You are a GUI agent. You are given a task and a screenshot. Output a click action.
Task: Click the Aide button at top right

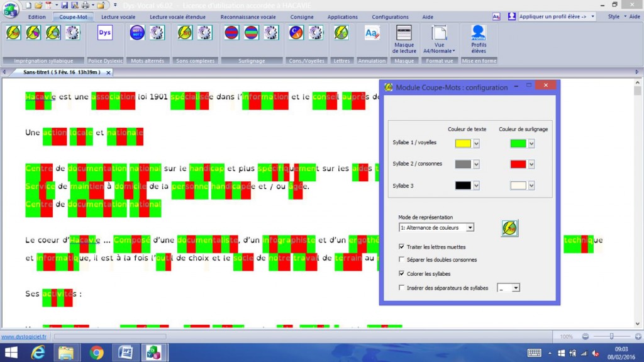[635, 16]
